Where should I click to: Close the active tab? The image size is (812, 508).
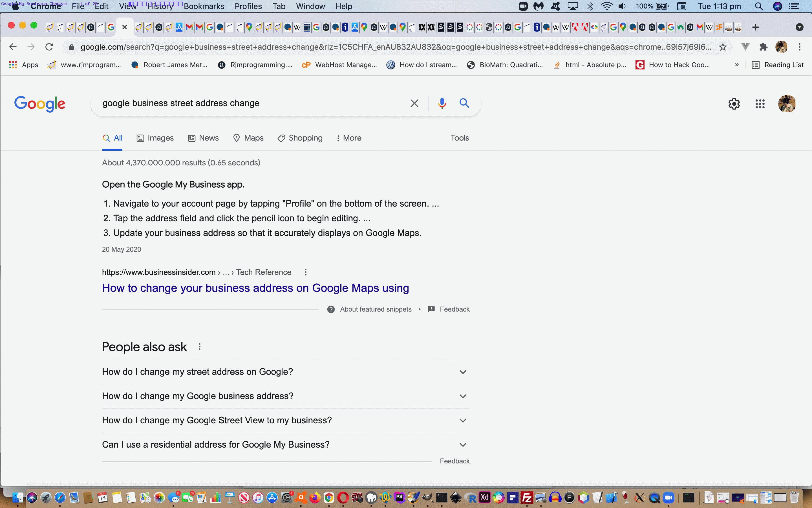[125, 27]
